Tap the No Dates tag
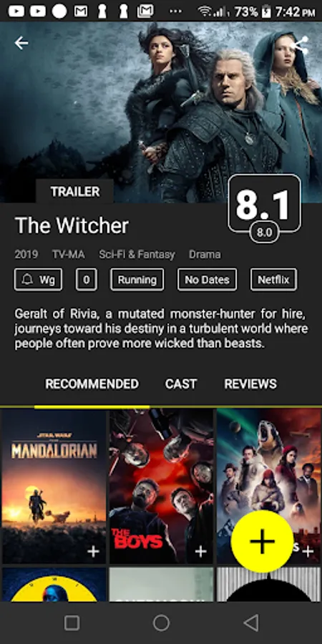 [207, 280]
